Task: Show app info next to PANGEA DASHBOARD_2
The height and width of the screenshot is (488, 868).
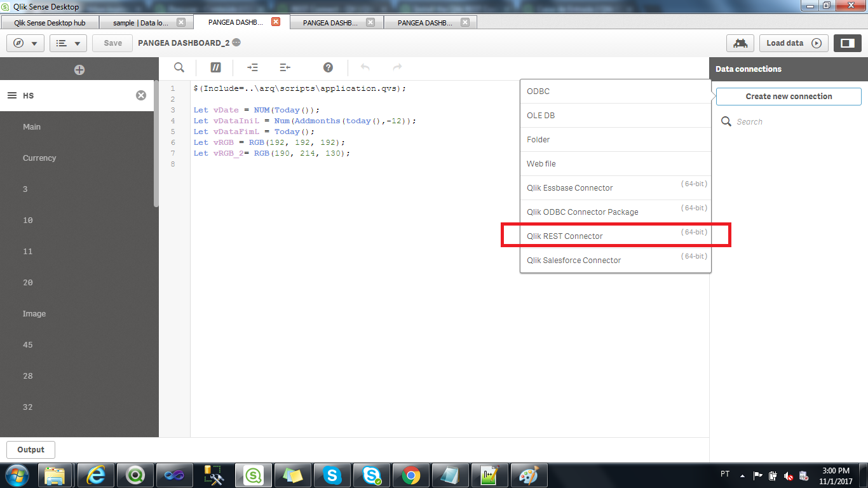Action: (236, 43)
